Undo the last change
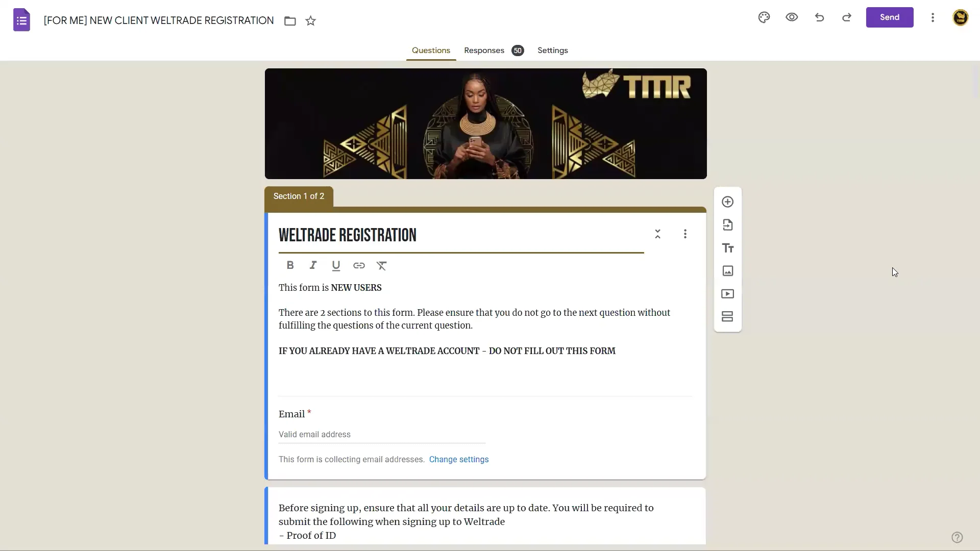 pyautogui.click(x=819, y=17)
